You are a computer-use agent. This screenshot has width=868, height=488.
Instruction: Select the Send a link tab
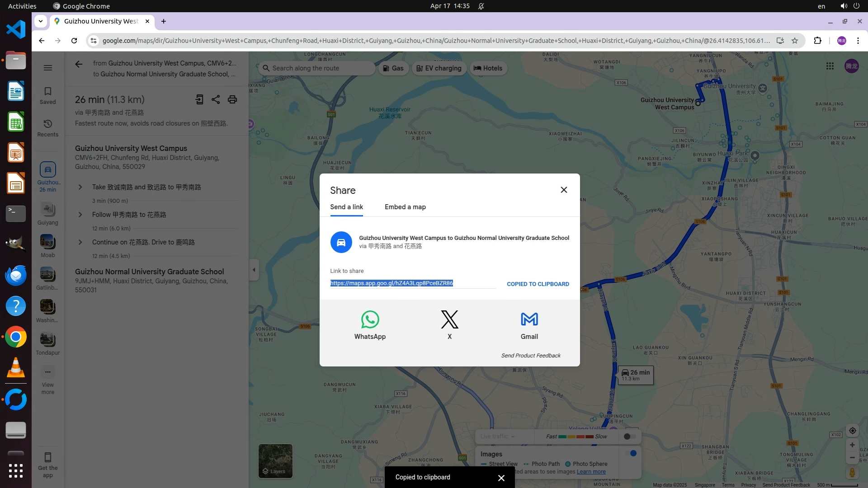pyautogui.click(x=346, y=207)
